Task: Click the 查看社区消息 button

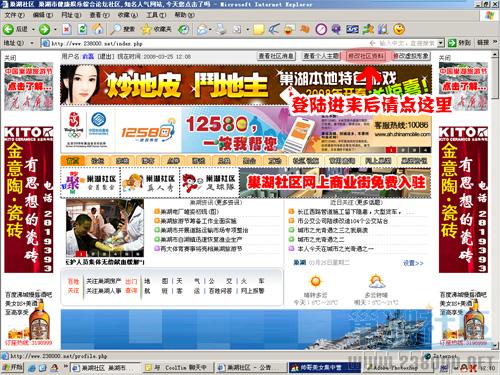Action: coord(276,56)
